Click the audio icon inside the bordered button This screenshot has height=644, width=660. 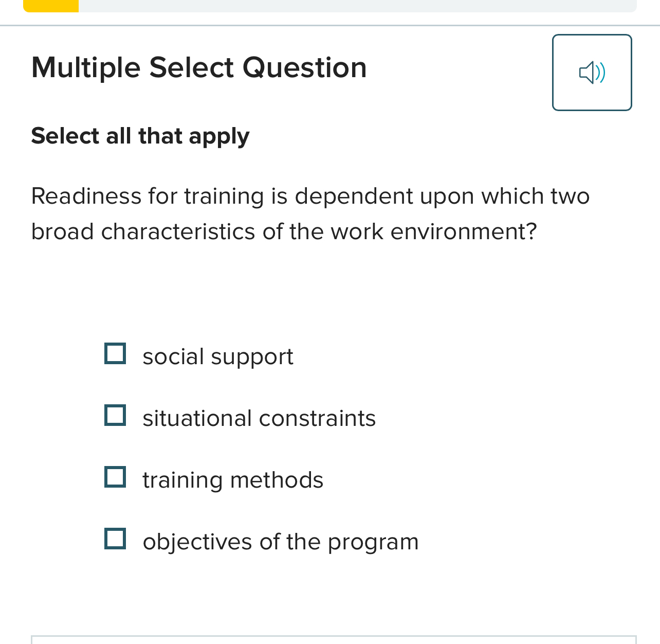[592, 72]
